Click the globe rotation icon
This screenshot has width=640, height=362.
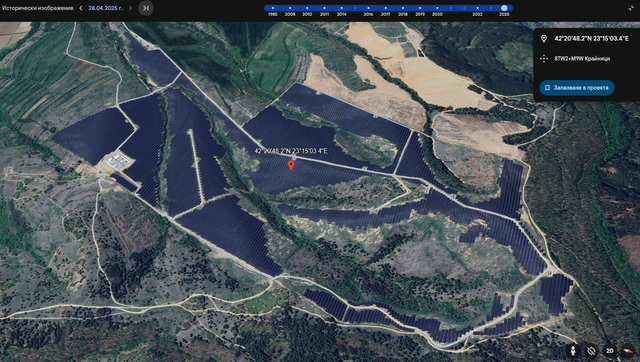[x=591, y=351]
